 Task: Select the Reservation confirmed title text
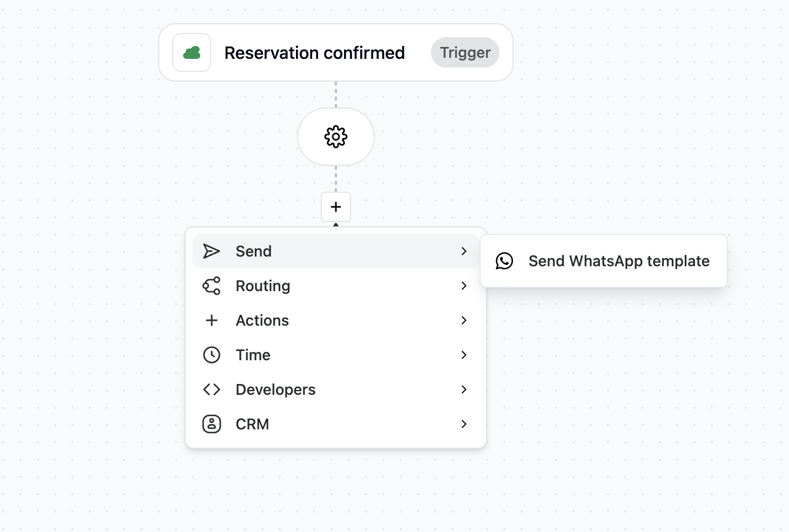point(314,53)
